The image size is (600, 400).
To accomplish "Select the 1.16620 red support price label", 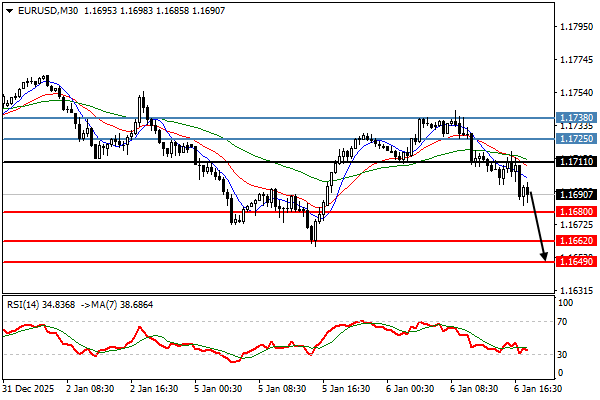I will (574, 241).
